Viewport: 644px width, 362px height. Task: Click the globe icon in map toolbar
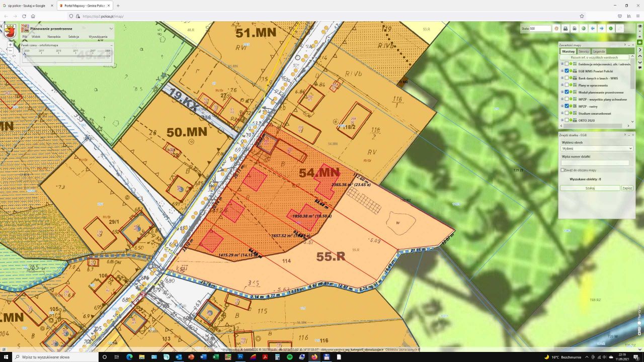[584, 29]
